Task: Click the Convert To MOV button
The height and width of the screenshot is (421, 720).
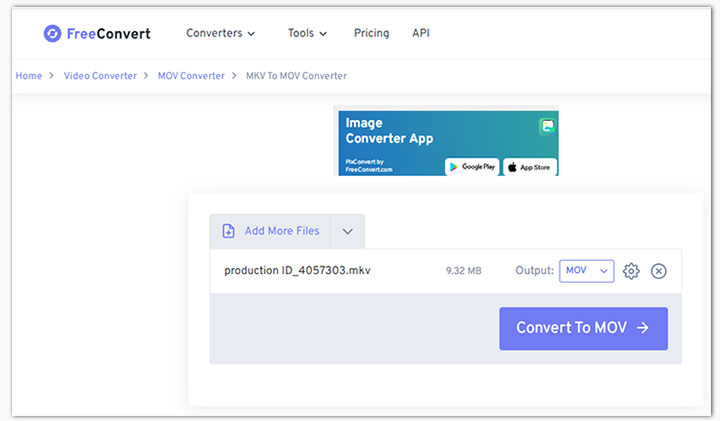Action: tap(583, 328)
